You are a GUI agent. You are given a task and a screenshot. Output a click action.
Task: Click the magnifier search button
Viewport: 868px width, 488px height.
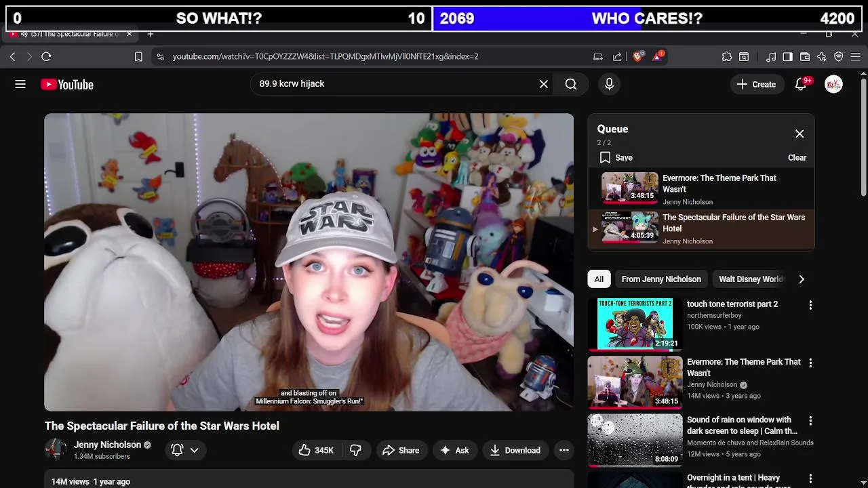pos(571,84)
